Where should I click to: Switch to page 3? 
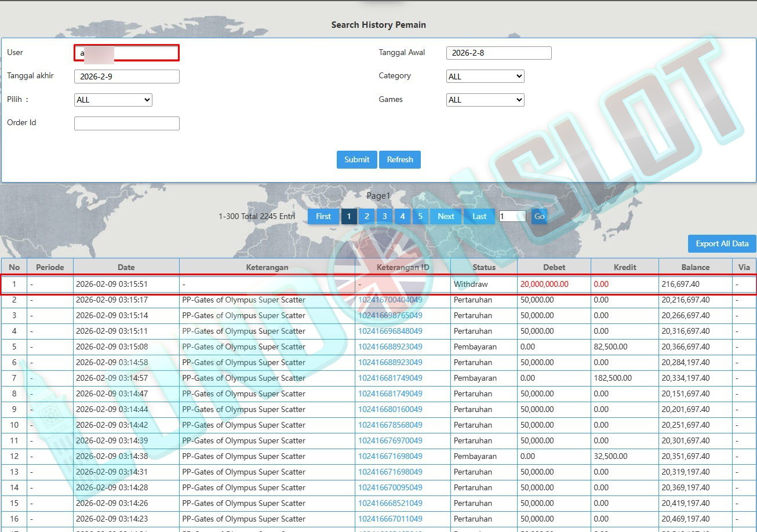[384, 216]
